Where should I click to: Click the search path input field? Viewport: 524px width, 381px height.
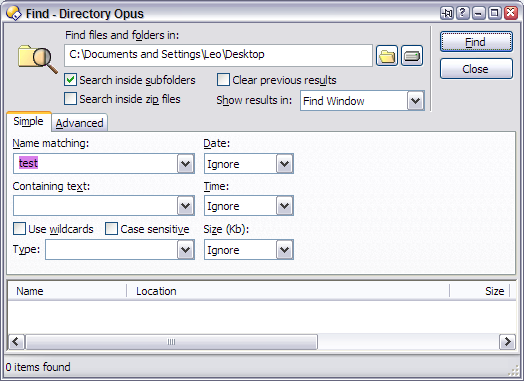[218, 55]
